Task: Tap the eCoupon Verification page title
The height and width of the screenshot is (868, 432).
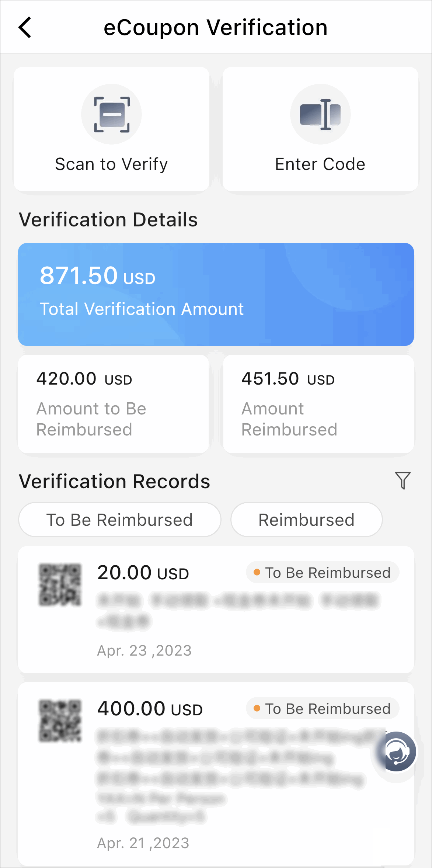Action: tap(216, 27)
